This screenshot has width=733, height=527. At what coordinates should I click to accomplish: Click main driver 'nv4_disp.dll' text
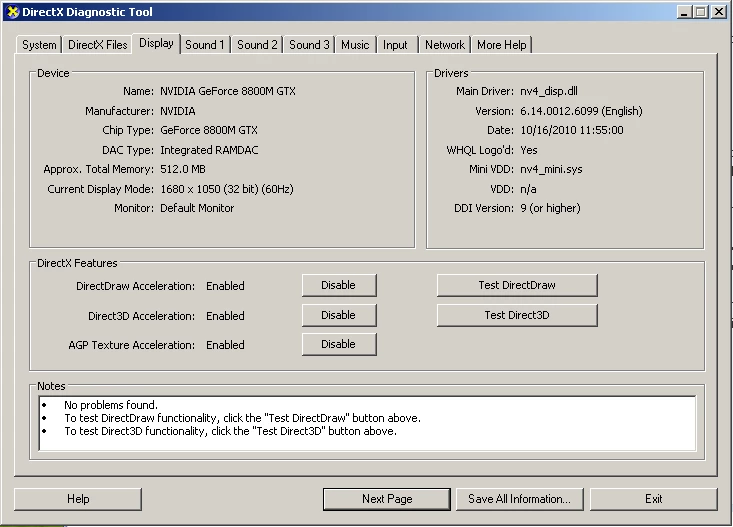tap(549, 91)
